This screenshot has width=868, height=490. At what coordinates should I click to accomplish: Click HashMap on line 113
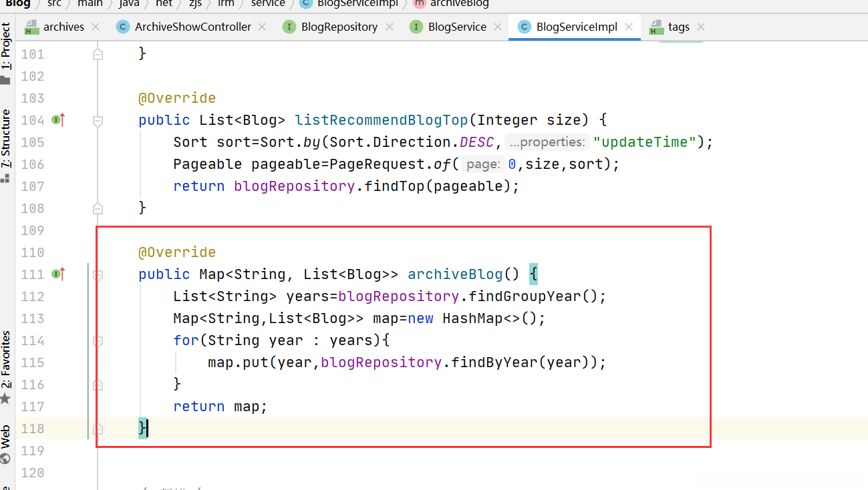472,318
